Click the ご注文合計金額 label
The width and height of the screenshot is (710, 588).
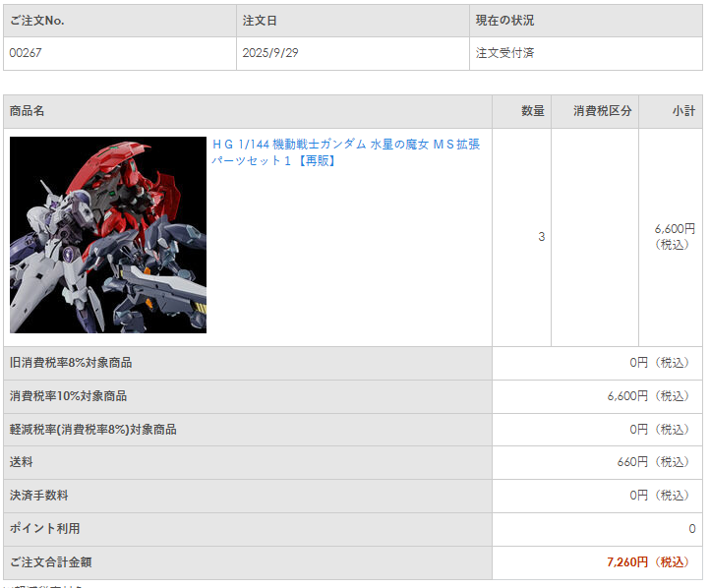pyautogui.click(x=51, y=562)
